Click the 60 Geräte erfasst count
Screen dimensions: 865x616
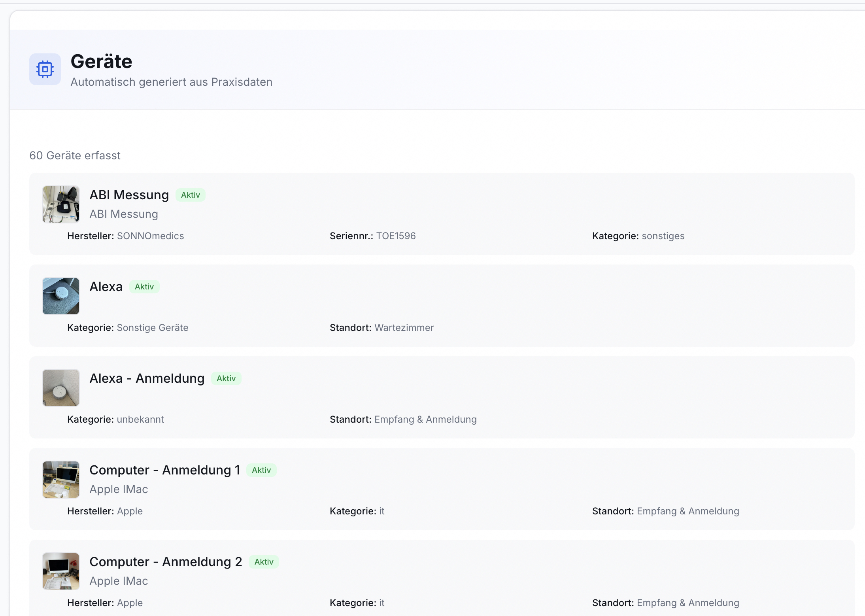point(75,155)
